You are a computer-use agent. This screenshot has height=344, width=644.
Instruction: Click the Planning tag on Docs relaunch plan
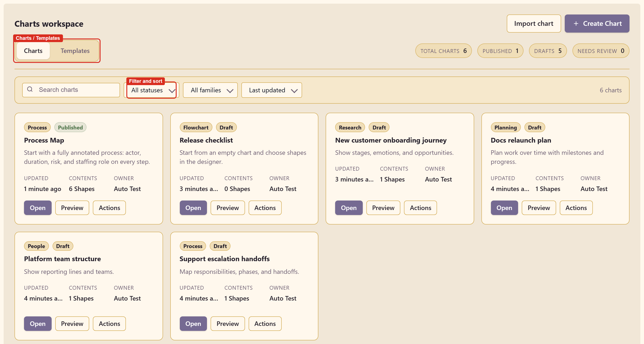[505, 127]
